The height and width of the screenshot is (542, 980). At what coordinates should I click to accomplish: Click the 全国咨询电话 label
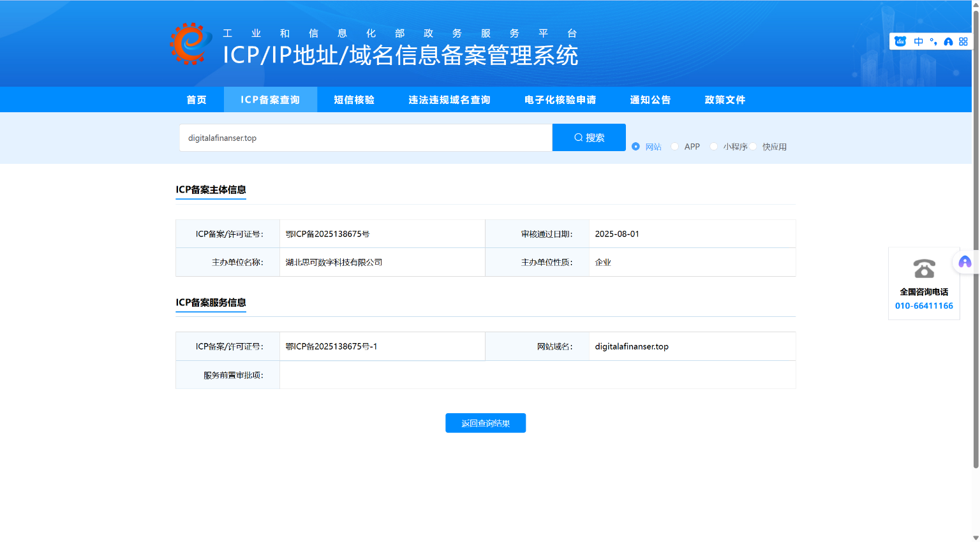tap(924, 292)
